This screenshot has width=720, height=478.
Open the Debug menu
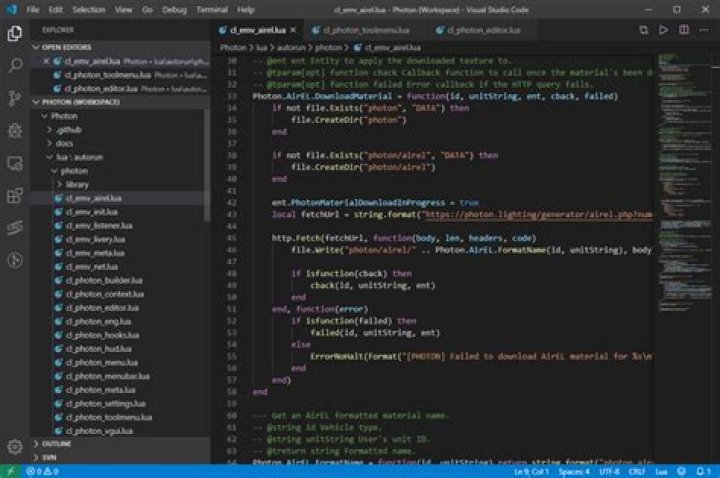(x=174, y=10)
